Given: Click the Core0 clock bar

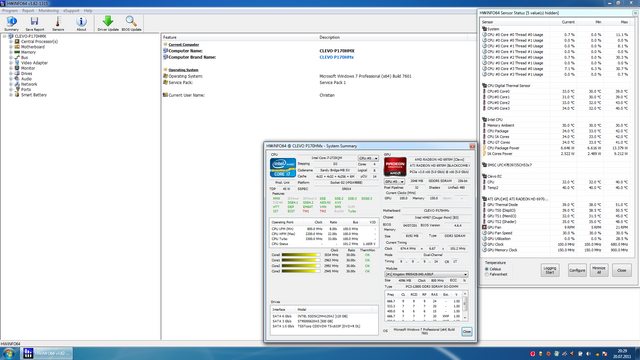Looking at the screenshot, I should [x=300, y=255].
